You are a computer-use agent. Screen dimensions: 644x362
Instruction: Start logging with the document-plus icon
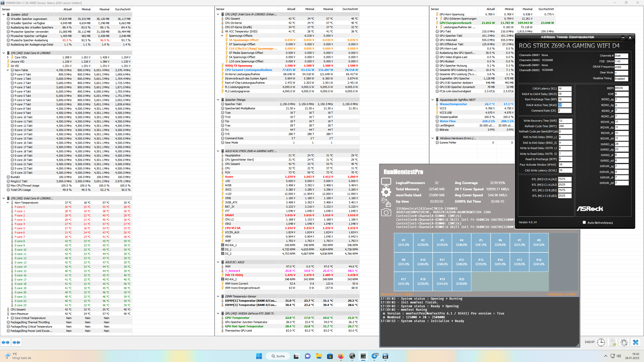click(613, 342)
